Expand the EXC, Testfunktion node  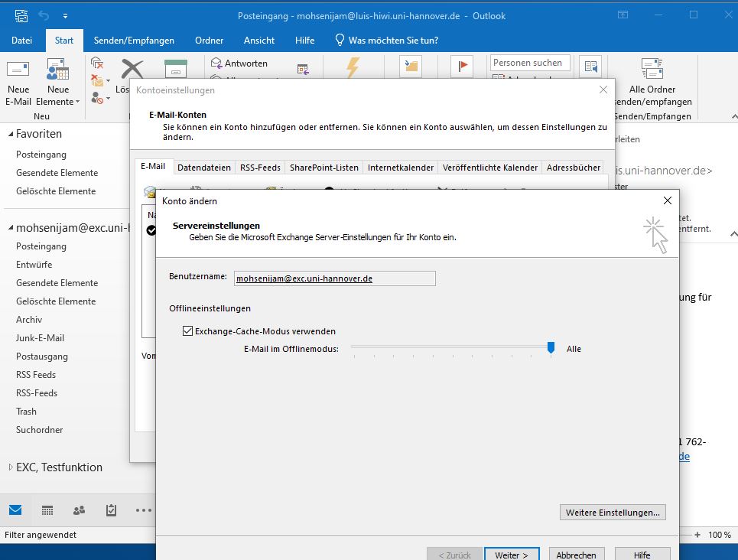coord(11,467)
